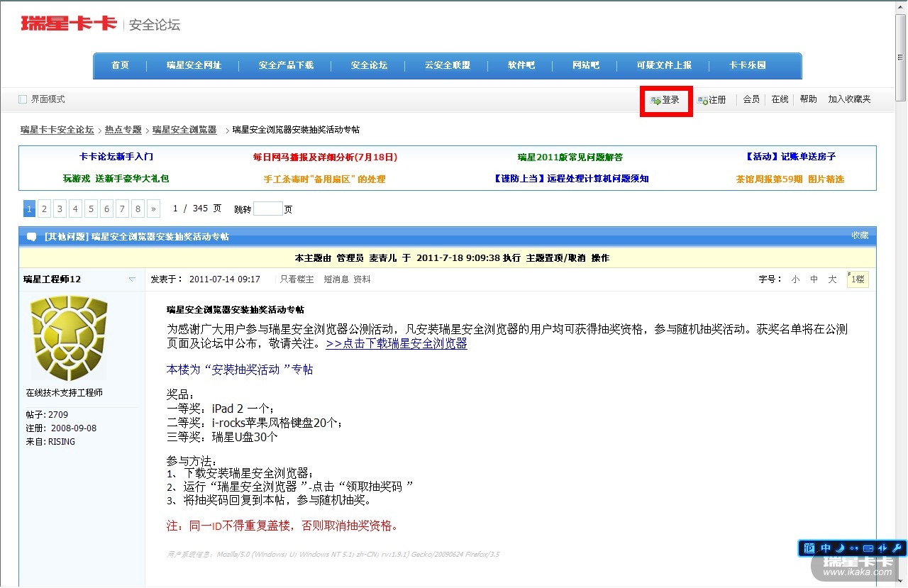The width and height of the screenshot is (908, 588).
Task: Enable the 界面模式 checkbox
Action: click(x=23, y=100)
